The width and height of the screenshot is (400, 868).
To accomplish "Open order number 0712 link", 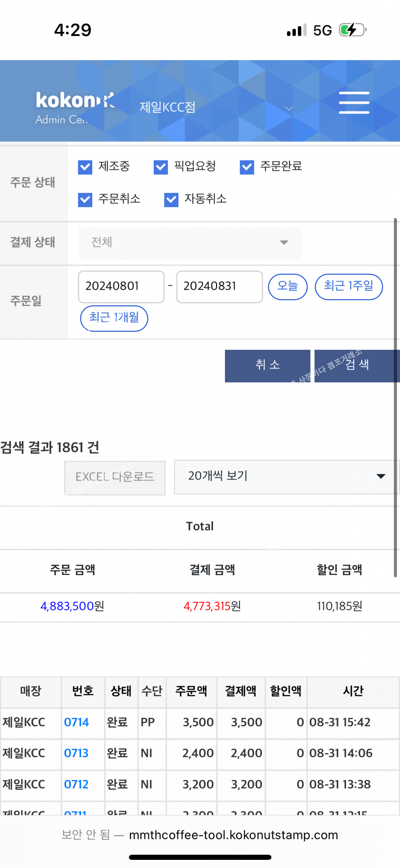I will click(x=76, y=785).
